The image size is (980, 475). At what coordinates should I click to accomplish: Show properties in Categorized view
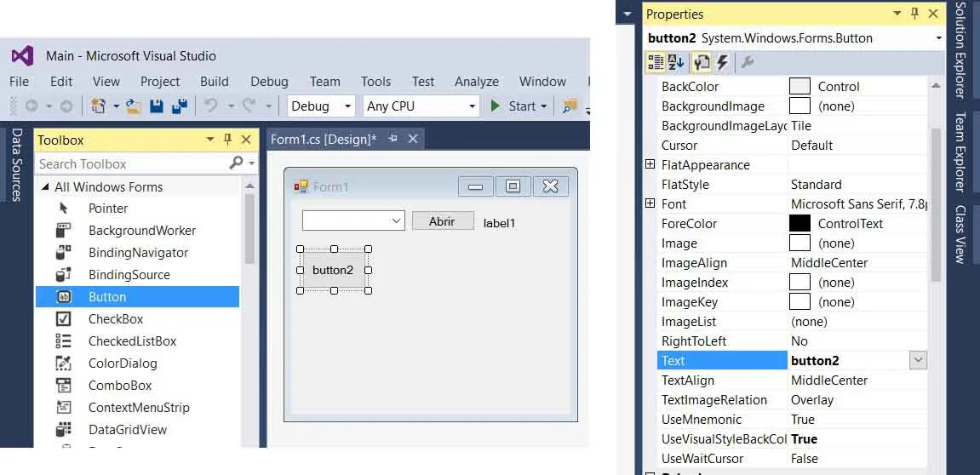(656, 62)
